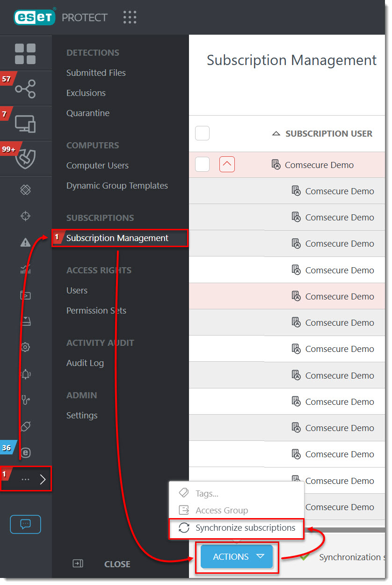Click the SUBSCRIPTIONS section heading
This screenshot has width=392, height=585.
100,218
